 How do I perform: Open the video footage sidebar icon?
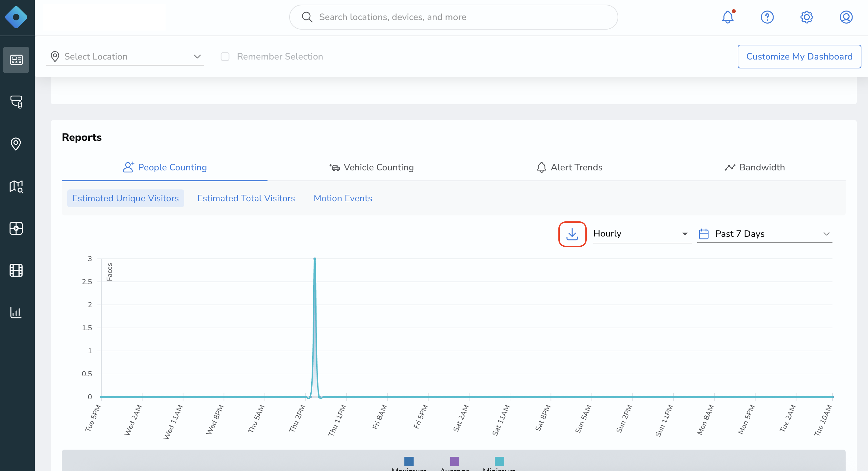pyautogui.click(x=16, y=270)
